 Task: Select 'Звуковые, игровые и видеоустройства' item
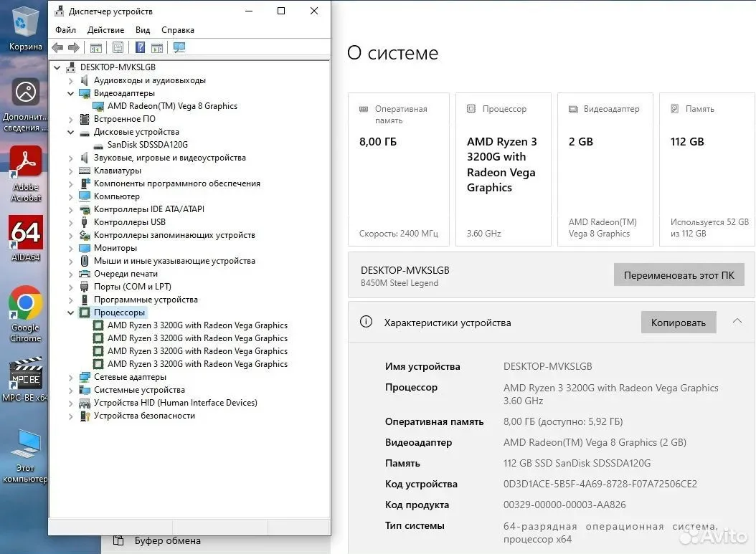(x=170, y=158)
